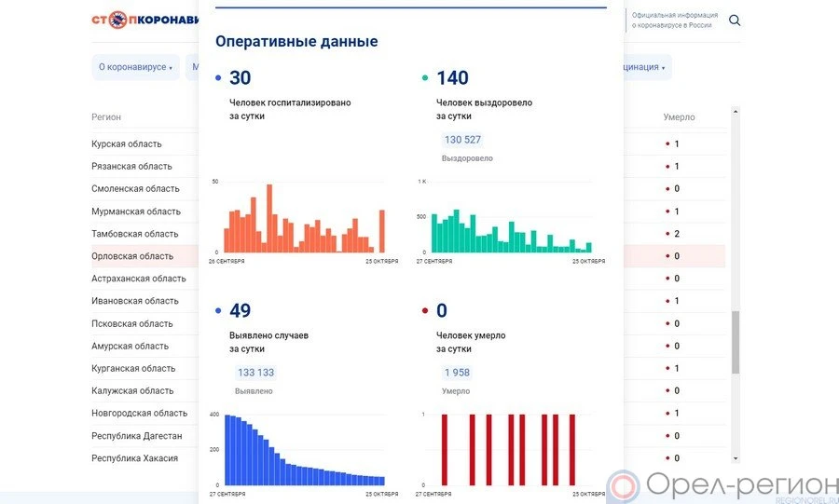Click the 1 958 deaths total badge
This screenshot has height=504, width=839.
pos(457,373)
